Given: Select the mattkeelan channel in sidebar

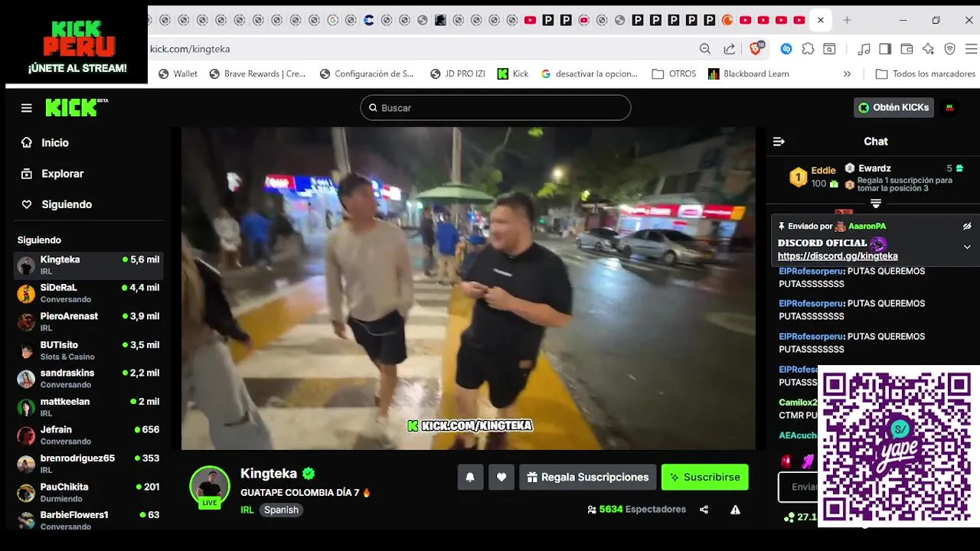Looking at the screenshot, I should (x=89, y=407).
